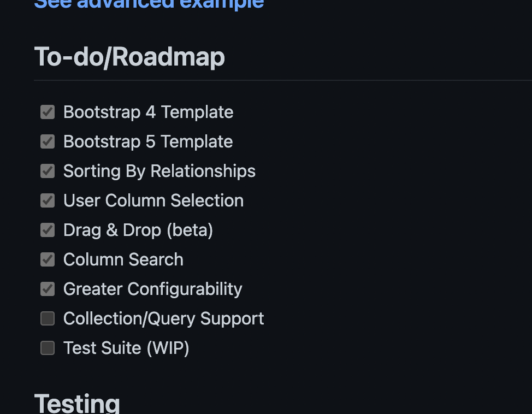Toggle the Bootstrap 4 Template checkbox
The width and height of the screenshot is (532, 414).
pos(48,112)
